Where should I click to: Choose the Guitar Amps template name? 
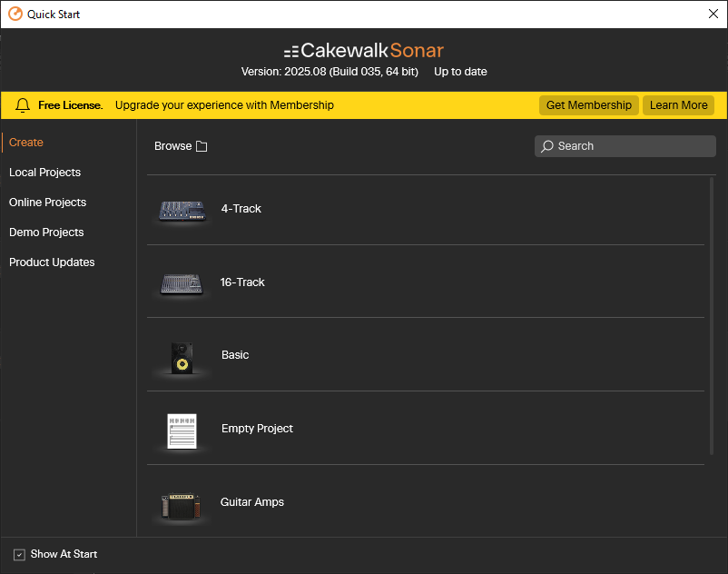[x=252, y=502]
